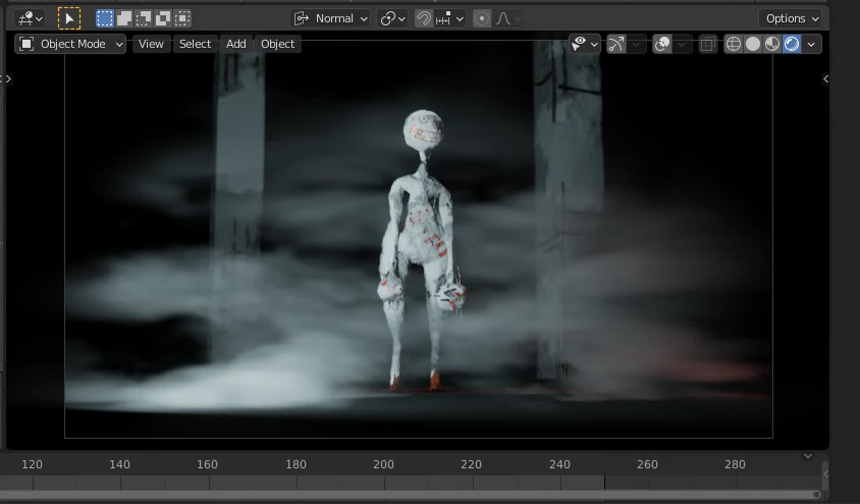Screen dimensions: 860x504
Task: Open the pivot point dropdown
Action: coord(392,18)
